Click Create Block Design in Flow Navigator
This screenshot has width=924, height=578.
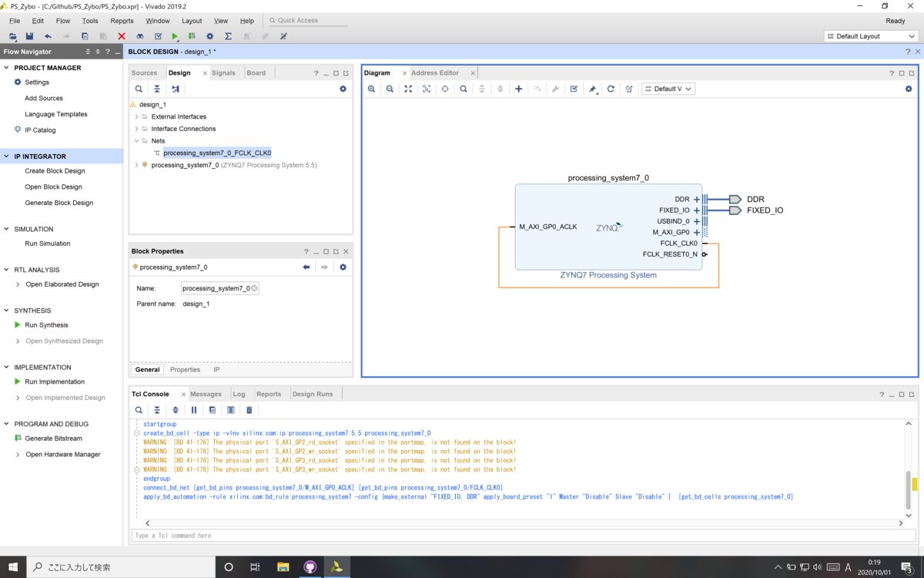tap(55, 171)
